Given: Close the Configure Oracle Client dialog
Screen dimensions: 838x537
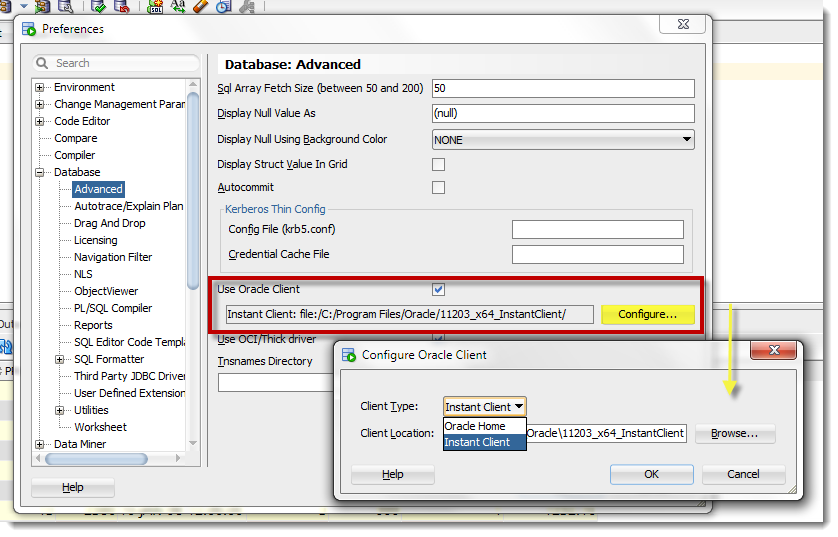Looking at the screenshot, I should (x=774, y=350).
